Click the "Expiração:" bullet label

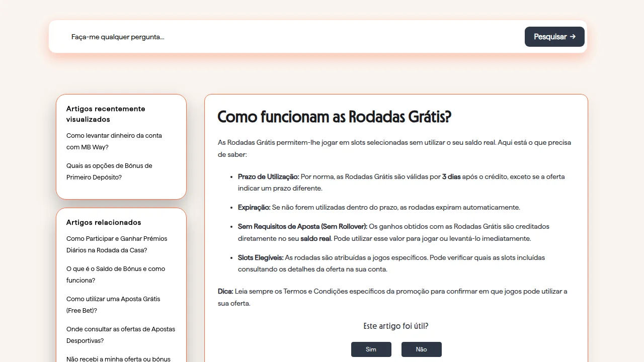(254, 207)
